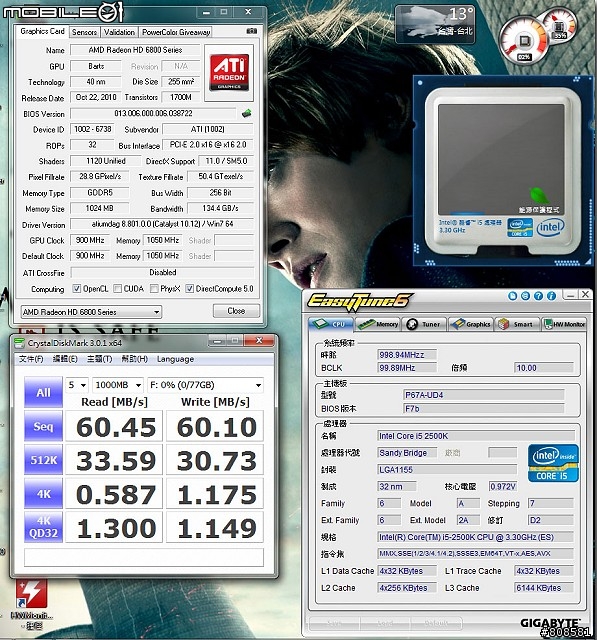Viewport: 597px width, 640px height.
Task: Open the 編輯(E) menu in CrystalDiskMark
Action: (x=65, y=359)
